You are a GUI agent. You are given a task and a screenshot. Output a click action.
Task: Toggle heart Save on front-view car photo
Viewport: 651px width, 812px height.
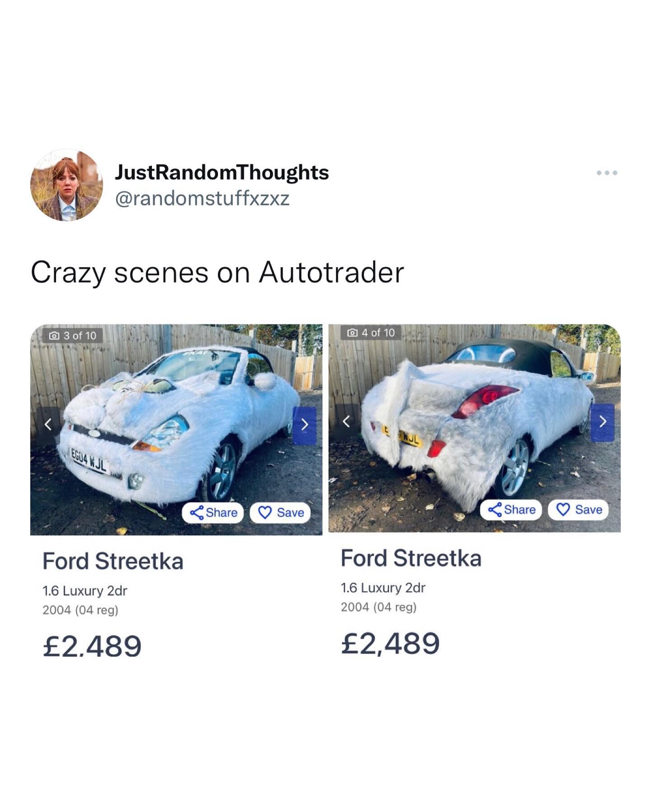click(x=280, y=513)
